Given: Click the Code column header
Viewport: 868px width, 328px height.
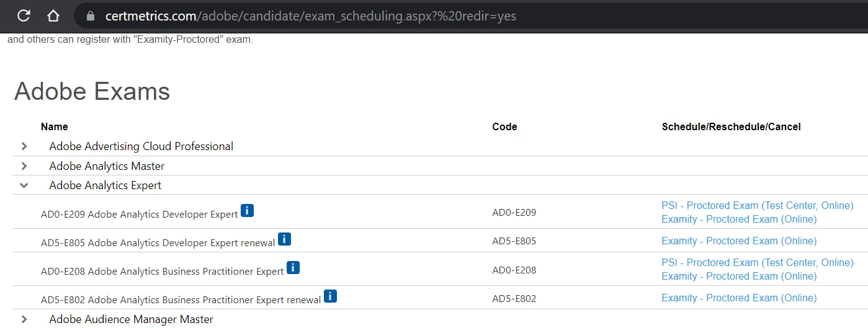Looking at the screenshot, I should click(x=504, y=126).
